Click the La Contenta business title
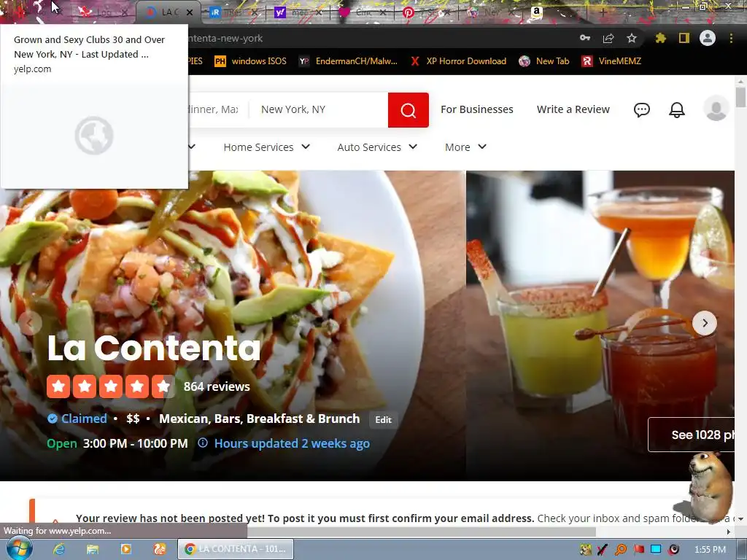Screen dimensions: 747x560 pos(154,348)
